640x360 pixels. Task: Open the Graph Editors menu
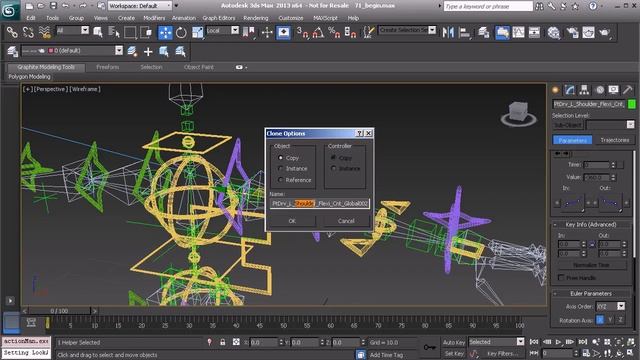(219, 18)
